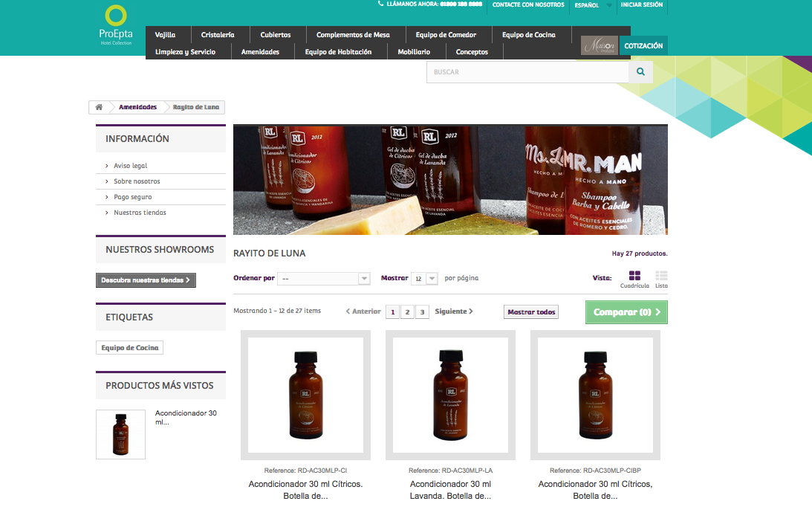Go to home via breadcrumb house icon
The image size is (812, 507).
click(x=99, y=107)
